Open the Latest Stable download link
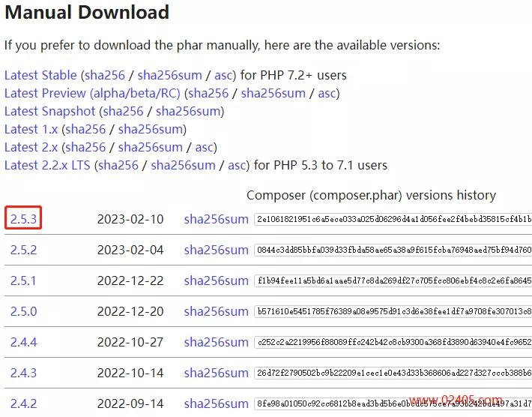The image size is (532, 417). pyautogui.click(x=40, y=75)
